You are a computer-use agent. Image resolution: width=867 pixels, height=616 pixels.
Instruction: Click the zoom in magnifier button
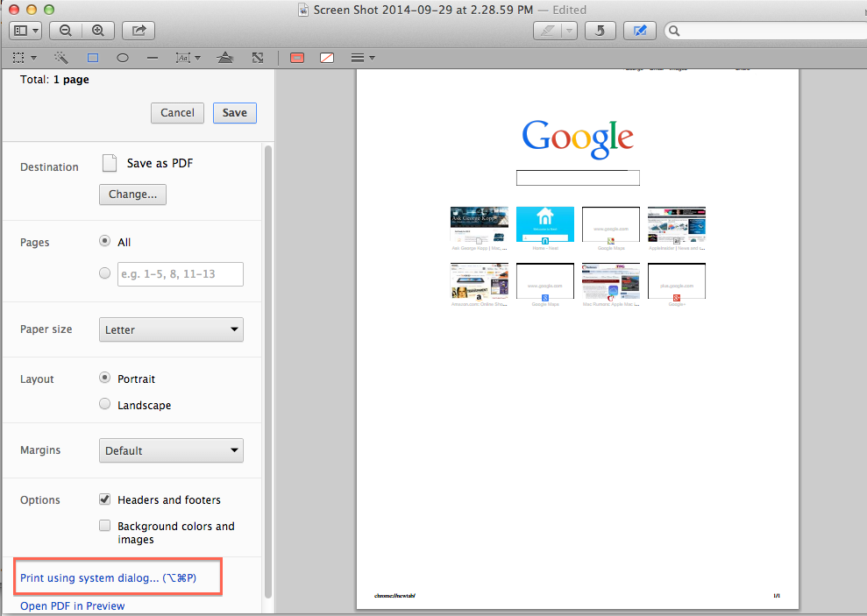[x=98, y=31]
